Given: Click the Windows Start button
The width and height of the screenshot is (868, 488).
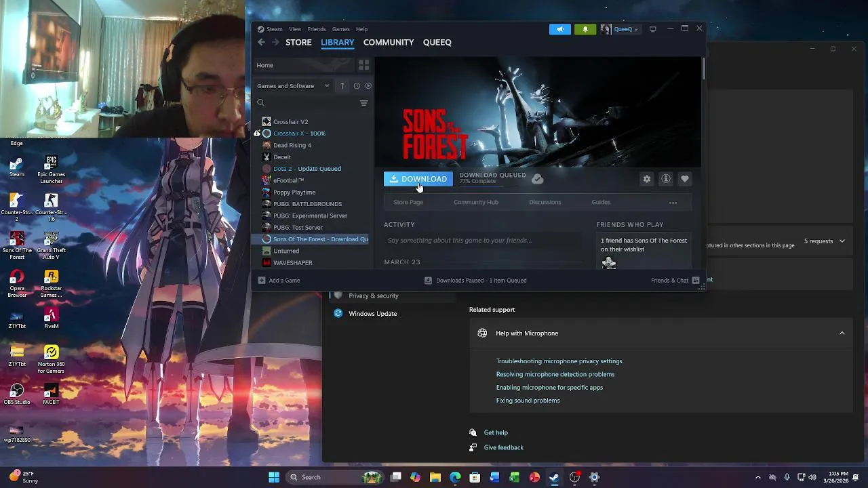Looking at the screenshot, I should click(x=274, y=477).
